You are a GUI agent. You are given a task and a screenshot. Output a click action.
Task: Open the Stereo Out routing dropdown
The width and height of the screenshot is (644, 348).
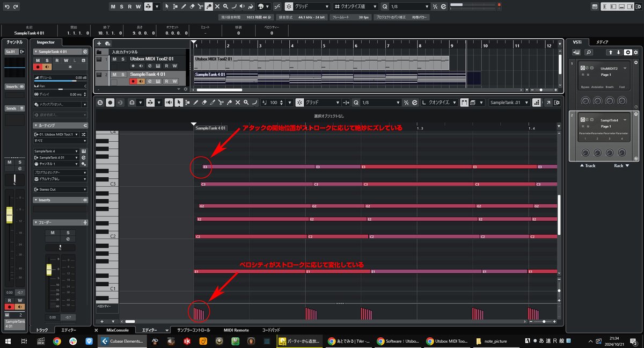60,190
